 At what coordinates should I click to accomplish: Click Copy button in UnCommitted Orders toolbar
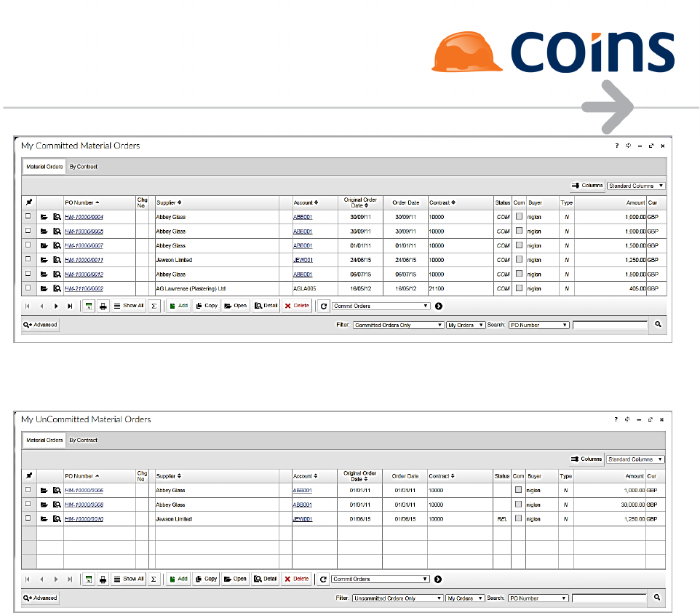(x=206, y=580)
